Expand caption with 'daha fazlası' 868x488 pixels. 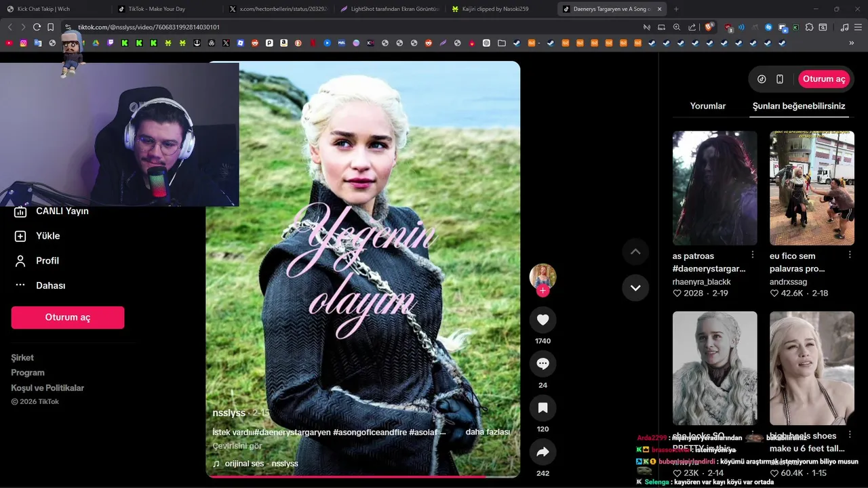pos(488,432)
